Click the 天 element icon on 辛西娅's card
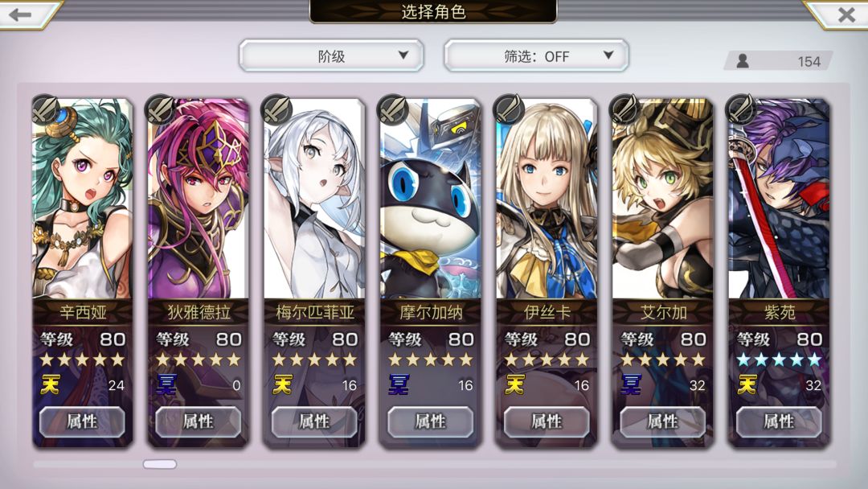The width and height of the screenshot is (868, 489). [x=51, y=384]
